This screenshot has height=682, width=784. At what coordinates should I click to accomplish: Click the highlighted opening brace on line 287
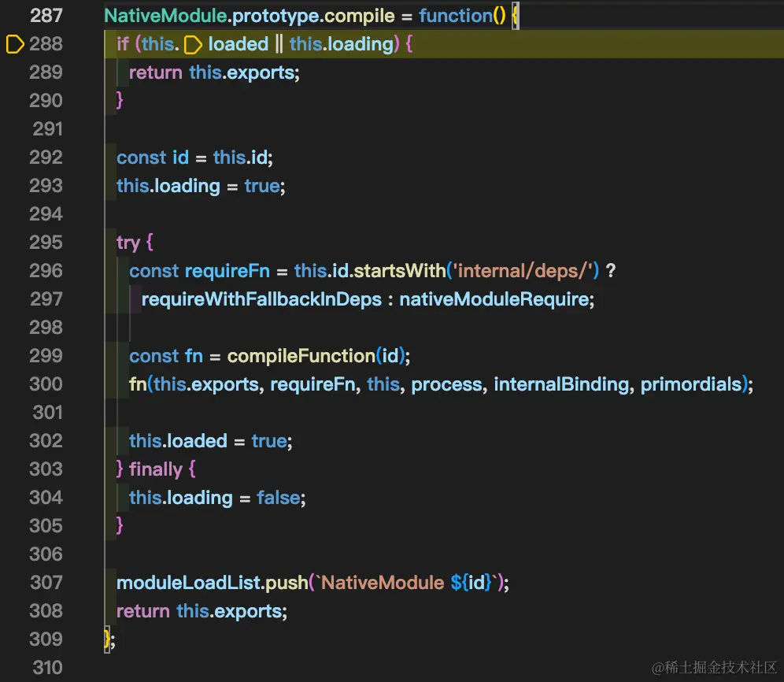pos(515,16)
